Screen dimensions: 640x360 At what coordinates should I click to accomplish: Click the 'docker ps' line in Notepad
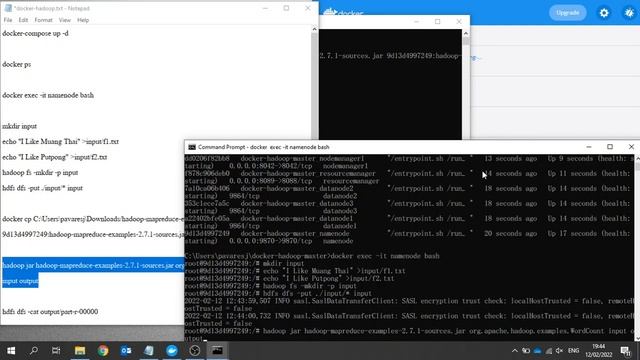click(16, 64)
